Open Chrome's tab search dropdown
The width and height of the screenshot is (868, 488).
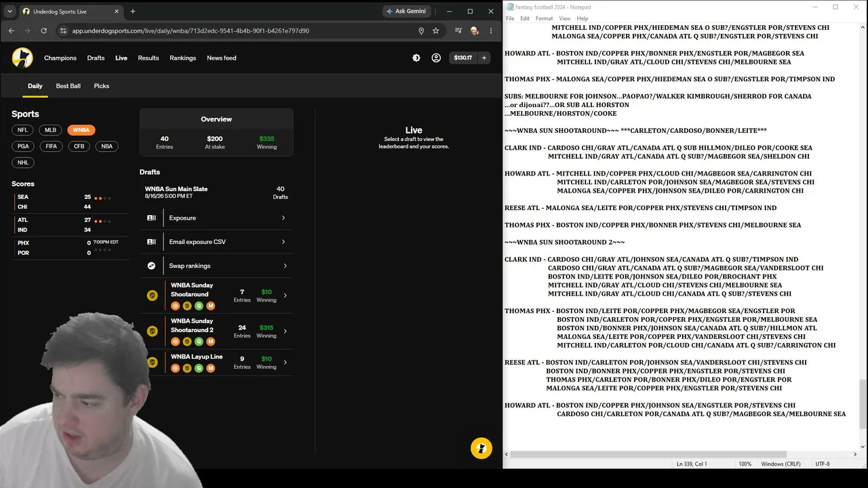click(9, 12)
